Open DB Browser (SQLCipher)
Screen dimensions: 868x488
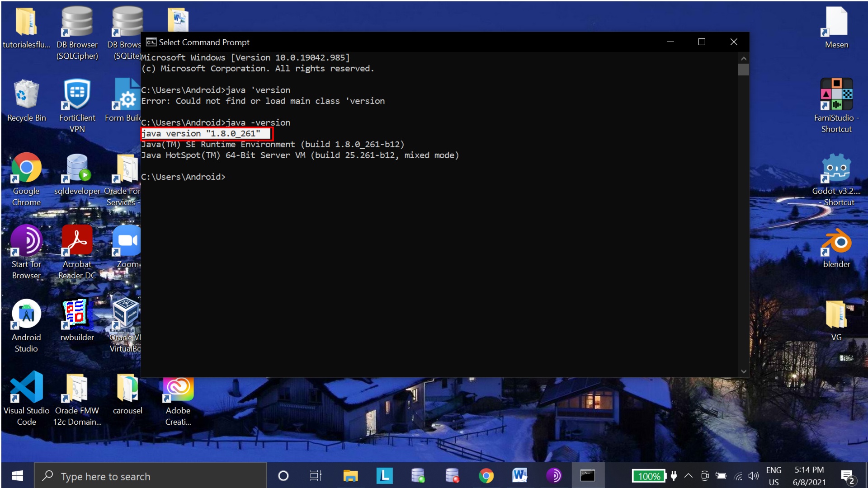click(77, 22)
